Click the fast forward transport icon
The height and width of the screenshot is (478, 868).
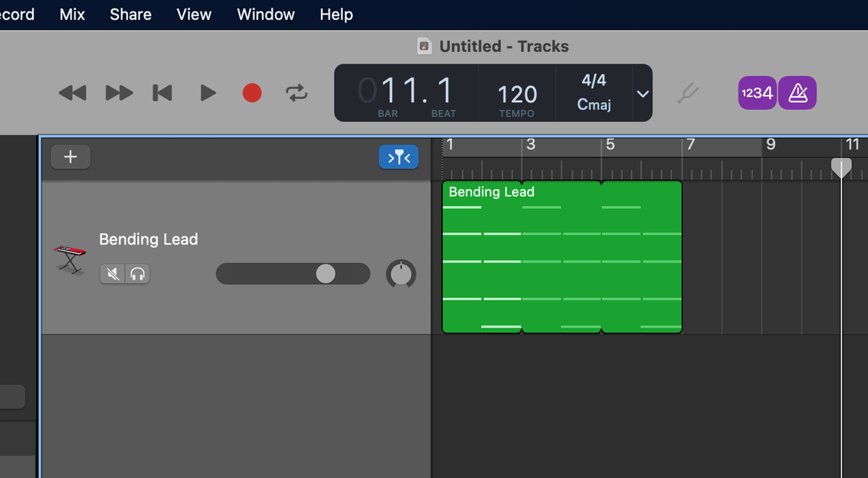pos(119,93)
